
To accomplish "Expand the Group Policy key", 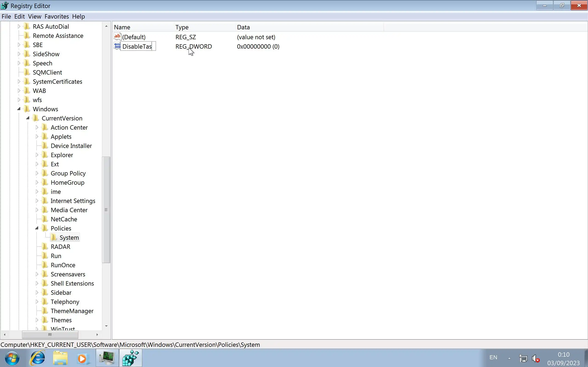I will 37,173.
